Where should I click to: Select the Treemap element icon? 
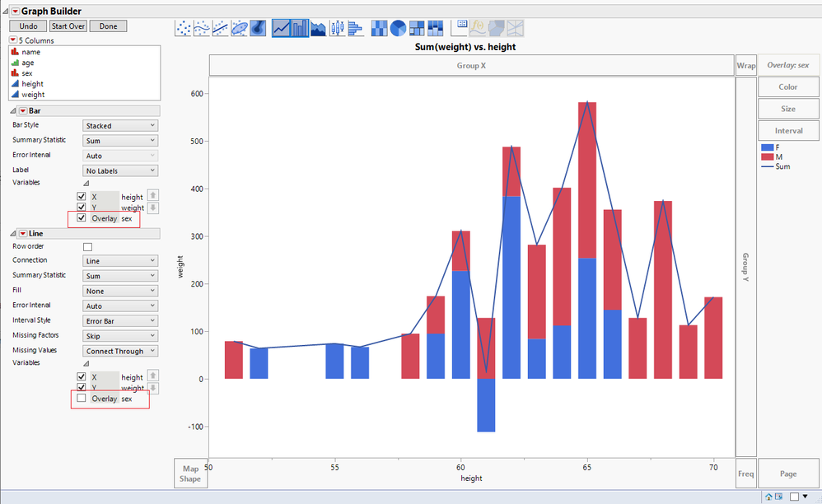[x=417, y=28]
